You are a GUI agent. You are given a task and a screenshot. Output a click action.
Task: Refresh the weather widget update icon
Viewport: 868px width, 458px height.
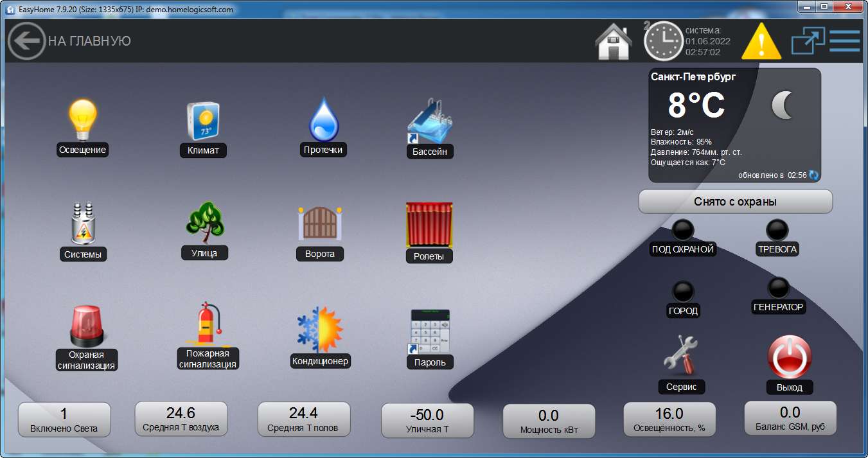(814, 175)
